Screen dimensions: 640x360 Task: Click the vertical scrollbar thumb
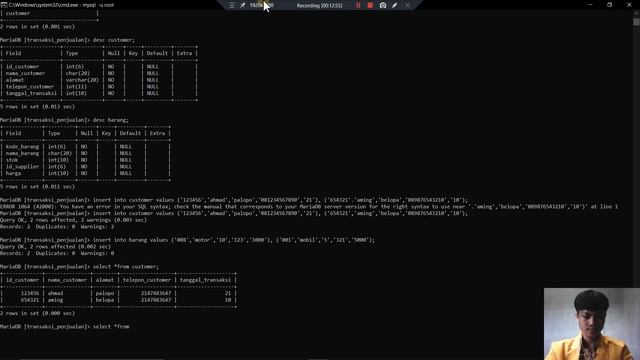click(636, 22)
